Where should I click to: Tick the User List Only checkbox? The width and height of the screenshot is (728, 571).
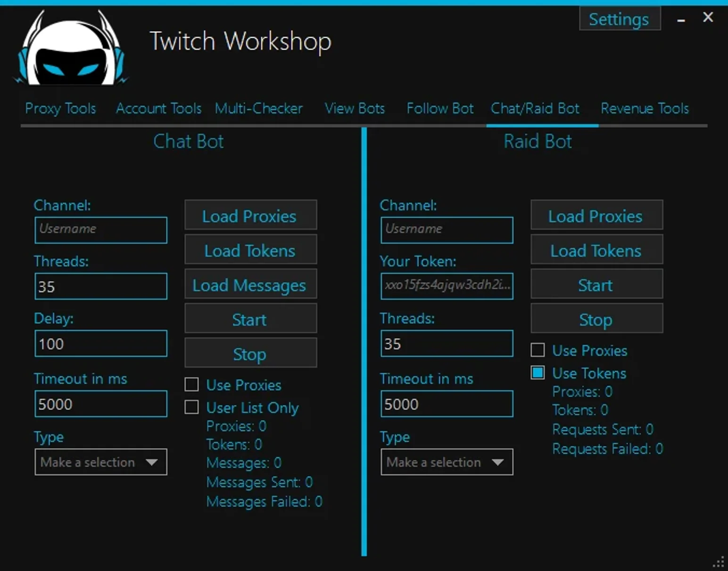[192, 407]
